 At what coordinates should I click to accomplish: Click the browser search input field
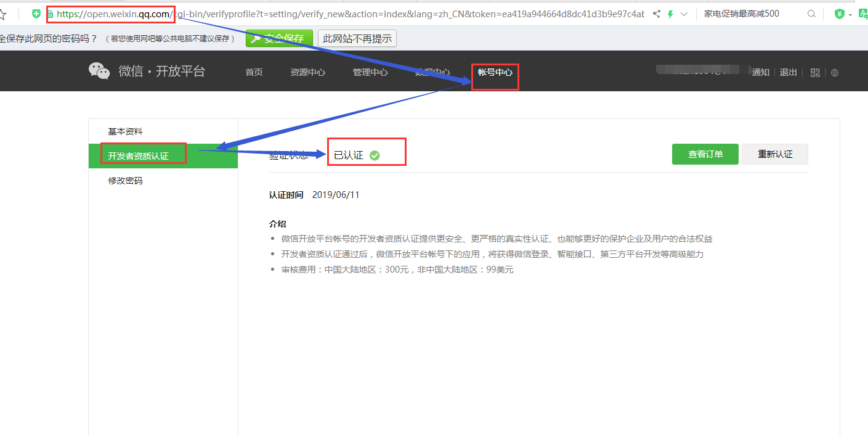pos(752,14)
